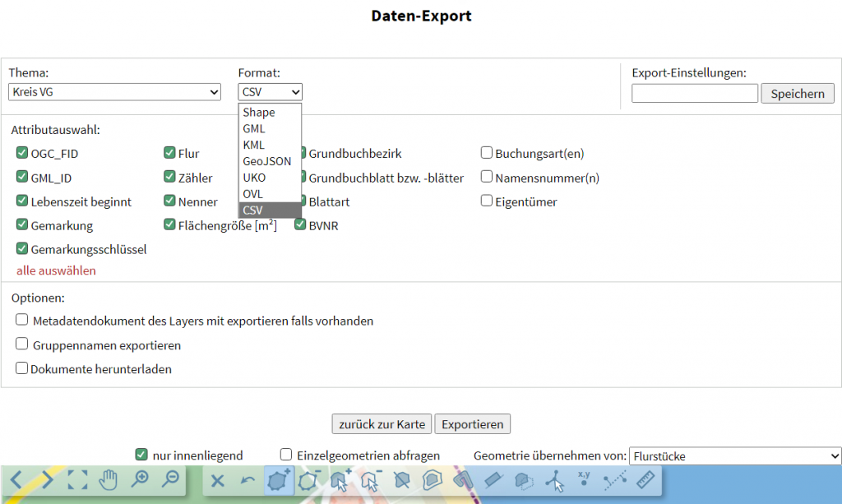This screenshot has width=842, height=504.
Task: Select the node editing tool
Action: 553,482
